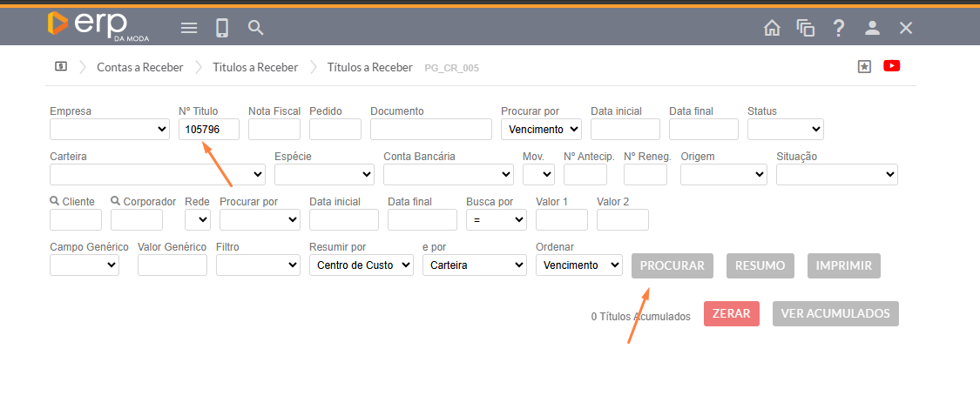Open the Ordenar Vencimento dropdown
Image resolution: width=980 pixels, height=416 pixels.
click(578, 265)
